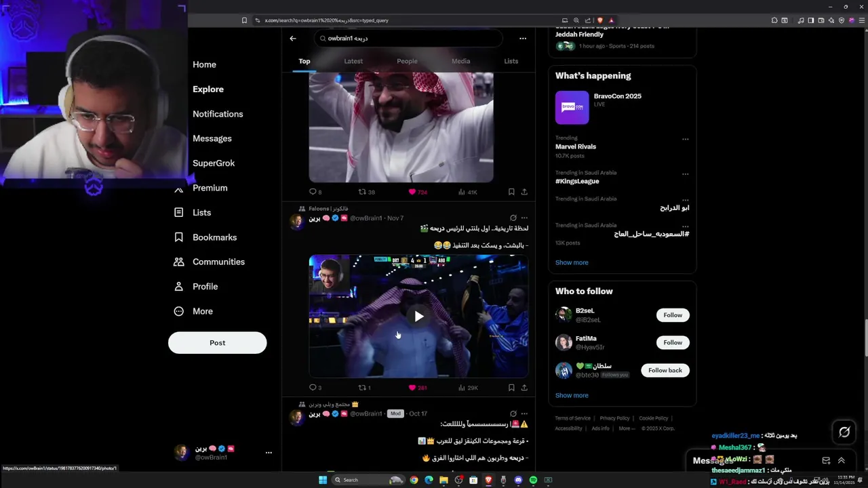Open the browser extensions puzzle icon
Image resolution: width=868 pixels, height=488 pixels.
point(774,20)
